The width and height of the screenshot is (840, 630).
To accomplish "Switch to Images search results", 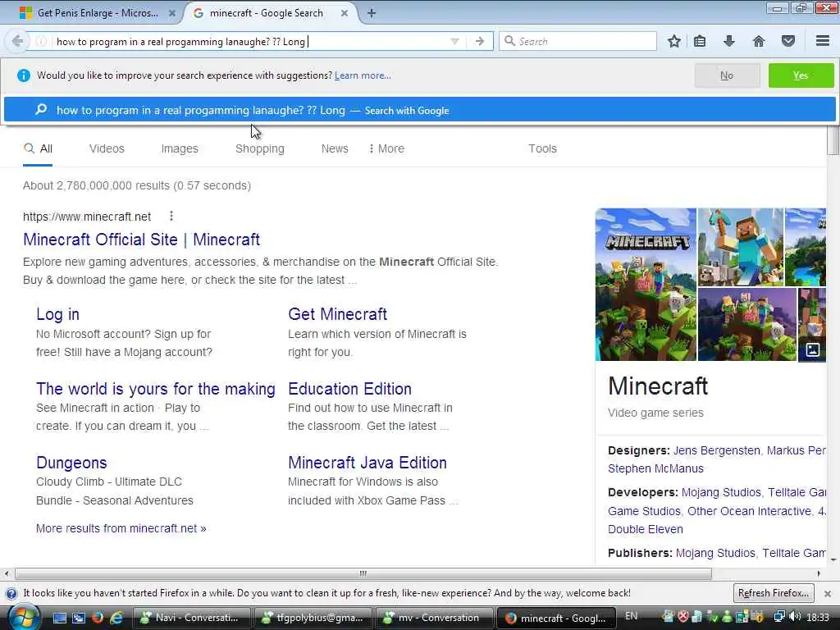I will tap(180, 149).
